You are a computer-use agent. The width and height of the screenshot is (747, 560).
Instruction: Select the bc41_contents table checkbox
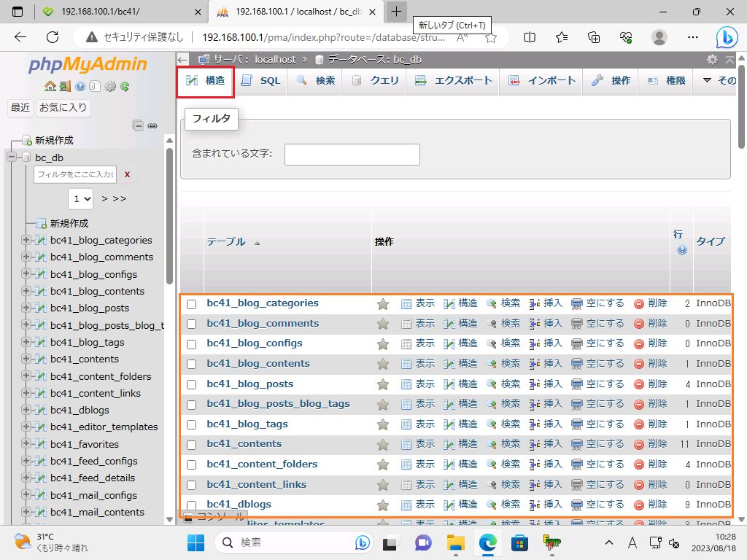pyautogui.click(x=192, y=445)
